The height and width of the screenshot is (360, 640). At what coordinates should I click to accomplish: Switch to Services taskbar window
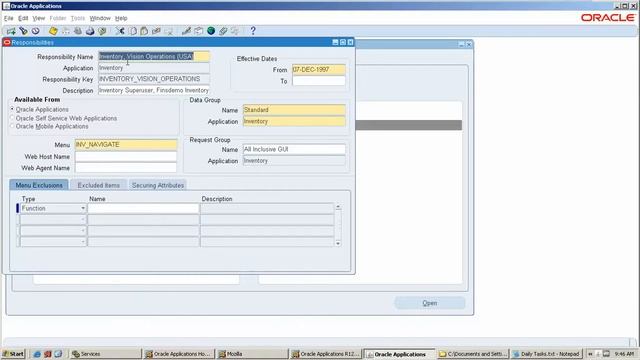coord(105,354)
